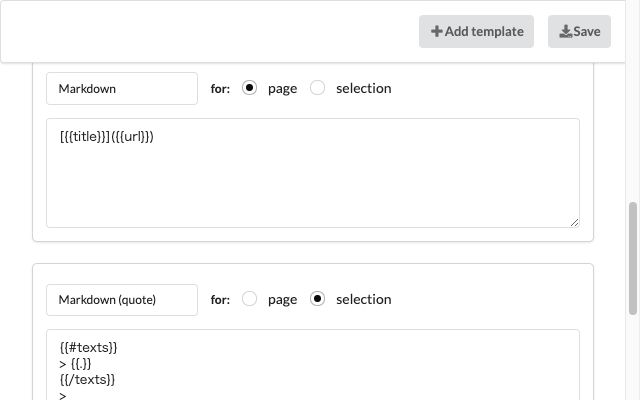This screenshot has width=640, height=400.
Task: Click the page label in Markdown row
Action: tap(282, 89)
